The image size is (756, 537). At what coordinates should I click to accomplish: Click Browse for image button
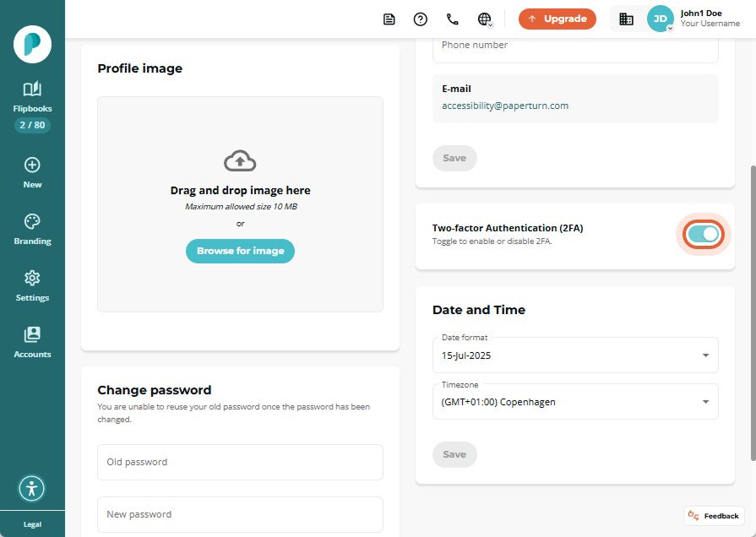click(240, 251)
